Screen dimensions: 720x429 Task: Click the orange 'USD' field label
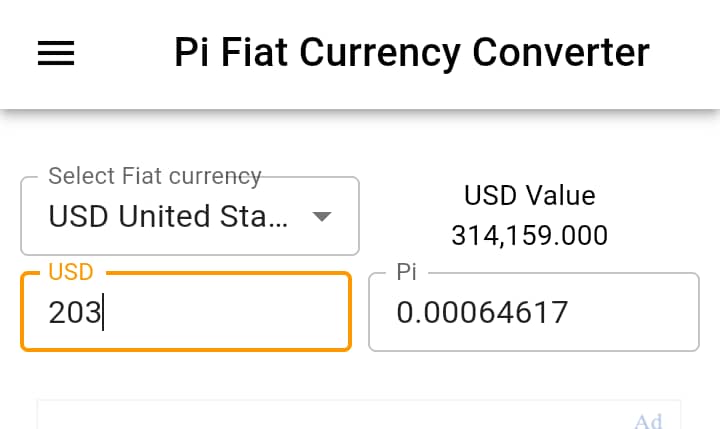70,272
